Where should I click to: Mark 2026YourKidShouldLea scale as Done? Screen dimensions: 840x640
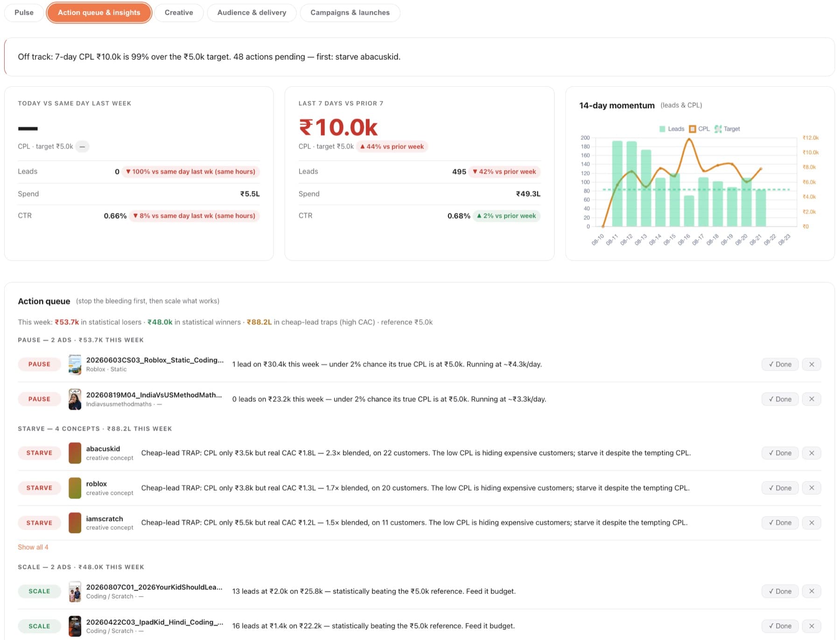point(780,591)
